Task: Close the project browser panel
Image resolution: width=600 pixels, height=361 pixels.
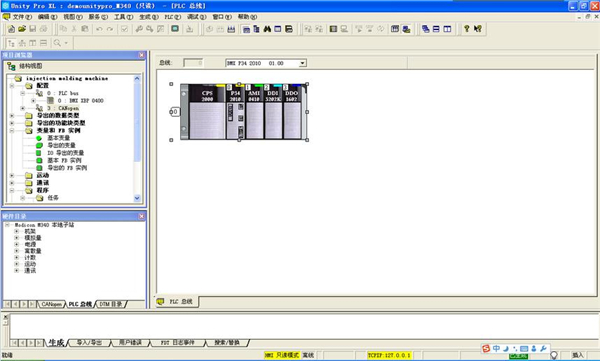Action: (x=141, y=55)
